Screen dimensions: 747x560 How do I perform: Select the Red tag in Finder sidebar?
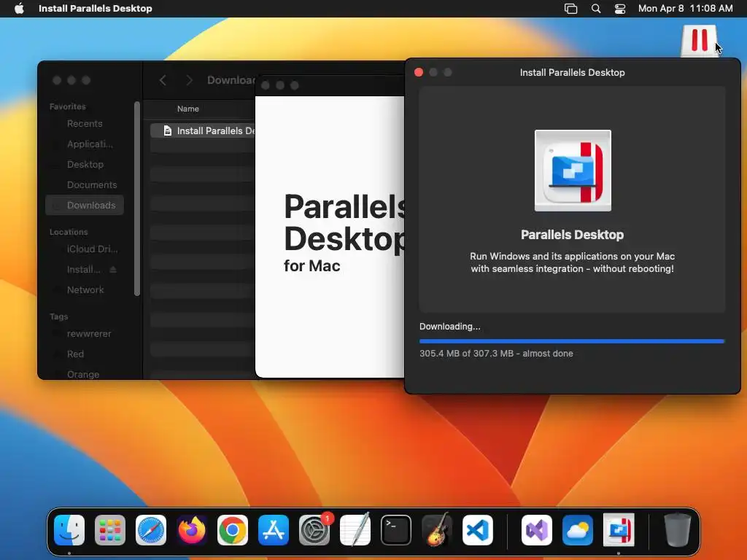point(85,354)
